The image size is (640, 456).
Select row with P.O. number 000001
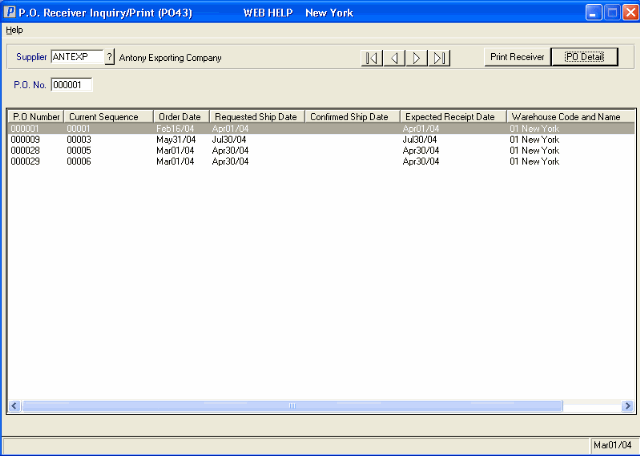(x=321, y=129)
